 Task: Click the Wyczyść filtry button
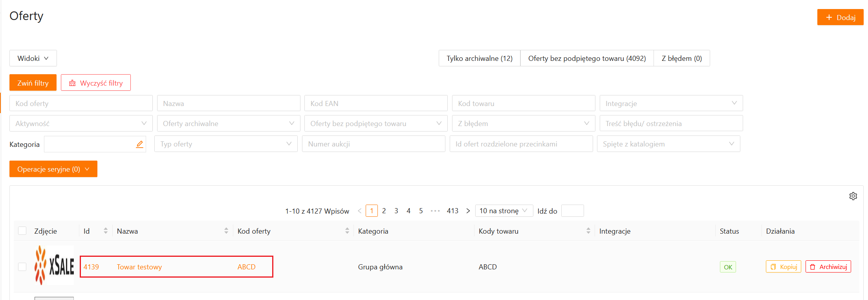click(96, 83)
